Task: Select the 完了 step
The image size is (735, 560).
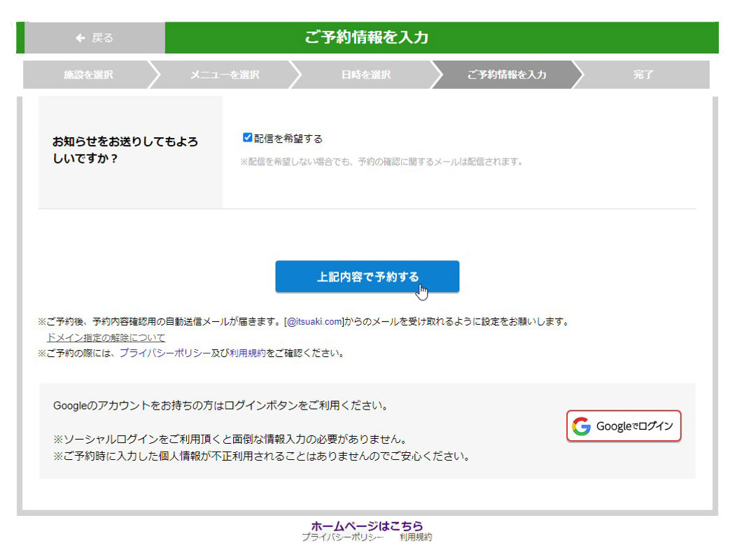Action: 643,75
